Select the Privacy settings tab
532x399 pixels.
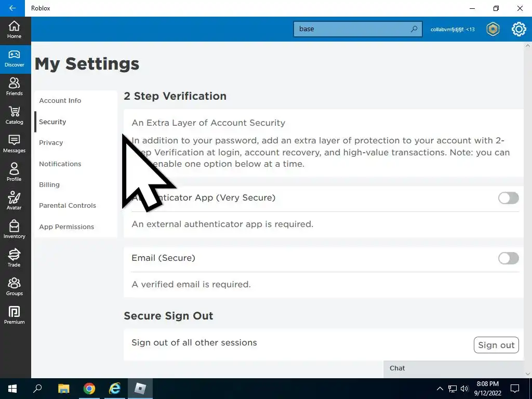tap(51, 143)
